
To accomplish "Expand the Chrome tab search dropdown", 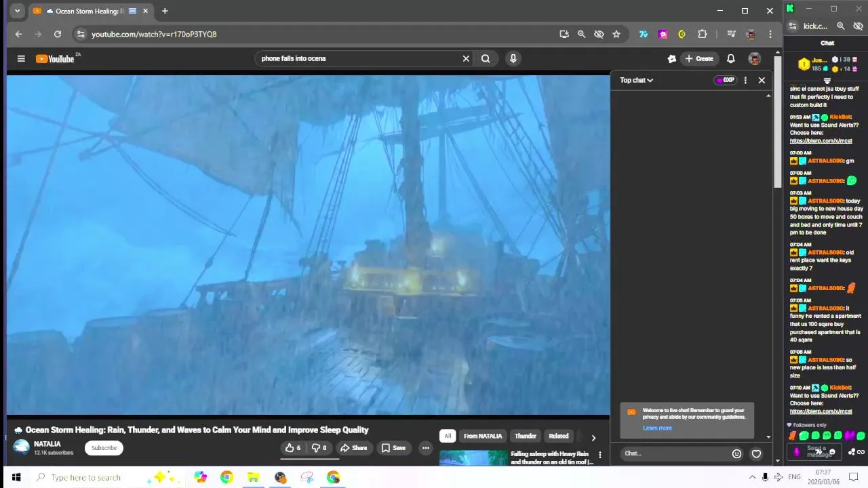I will (17, 11).
